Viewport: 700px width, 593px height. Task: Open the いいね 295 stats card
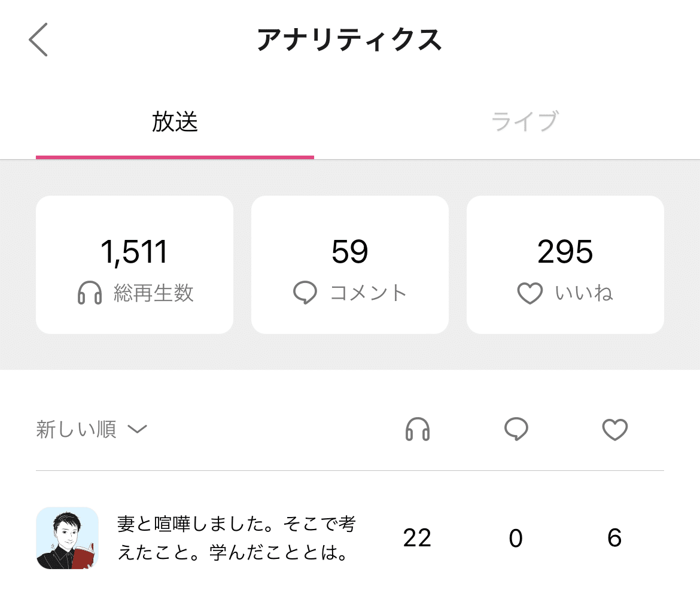(x=565, y=264)
